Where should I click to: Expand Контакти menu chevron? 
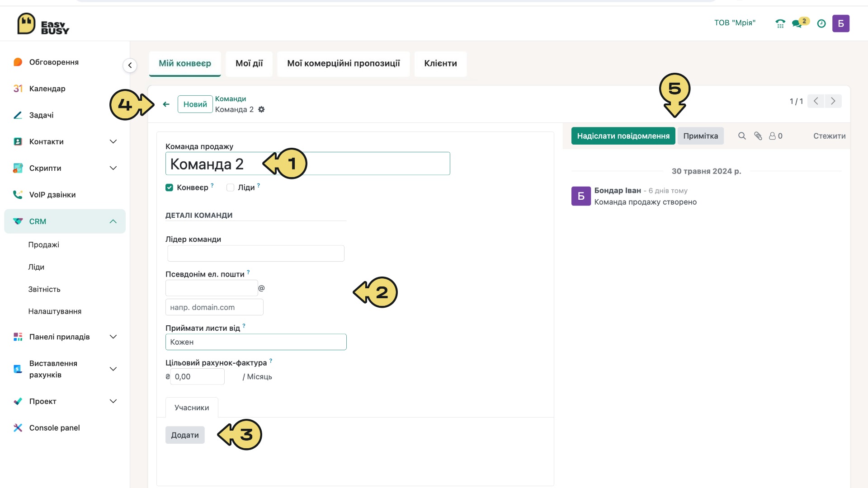tap(113, 142)
